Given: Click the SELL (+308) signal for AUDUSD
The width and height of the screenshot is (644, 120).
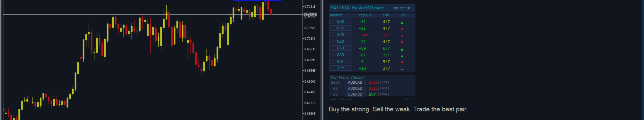Looking at the screenshot, I should pyautogui.click(x=379, y=88).
